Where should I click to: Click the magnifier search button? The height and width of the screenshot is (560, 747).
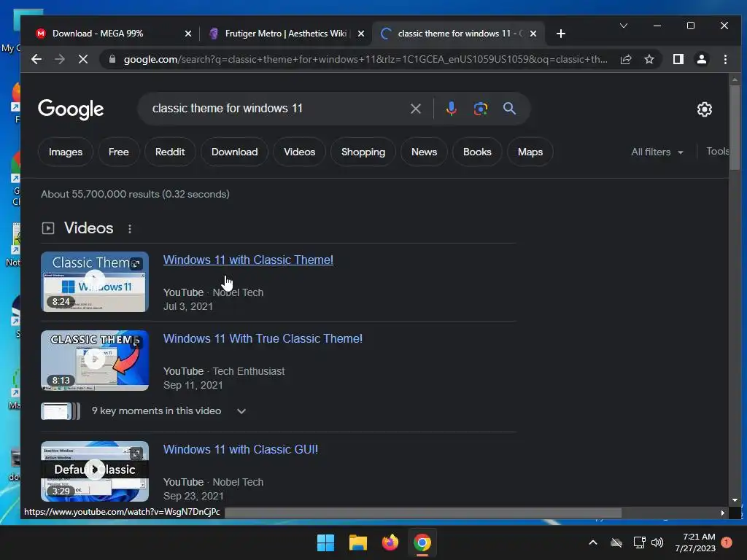tap(509, 109)
